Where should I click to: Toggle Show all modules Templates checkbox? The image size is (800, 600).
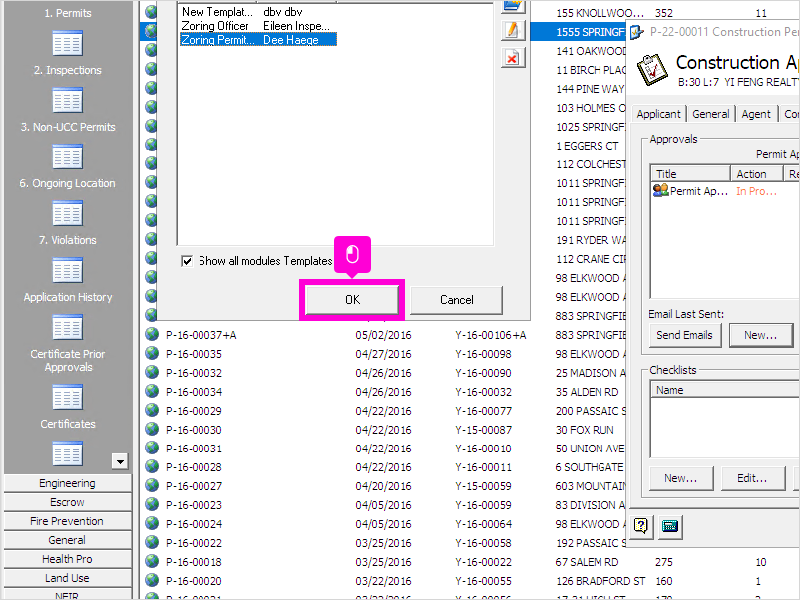[187, 261]
